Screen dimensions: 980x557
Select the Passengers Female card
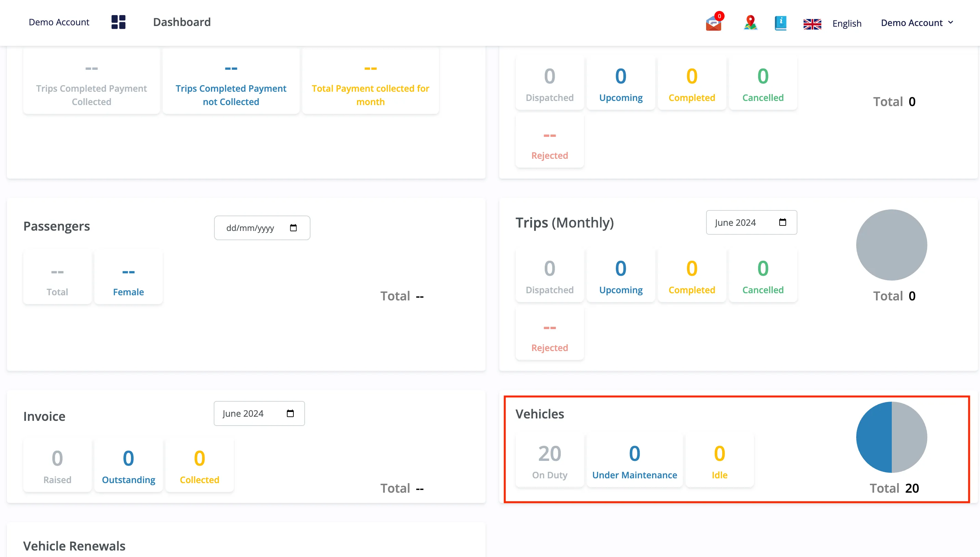(129, 277)
